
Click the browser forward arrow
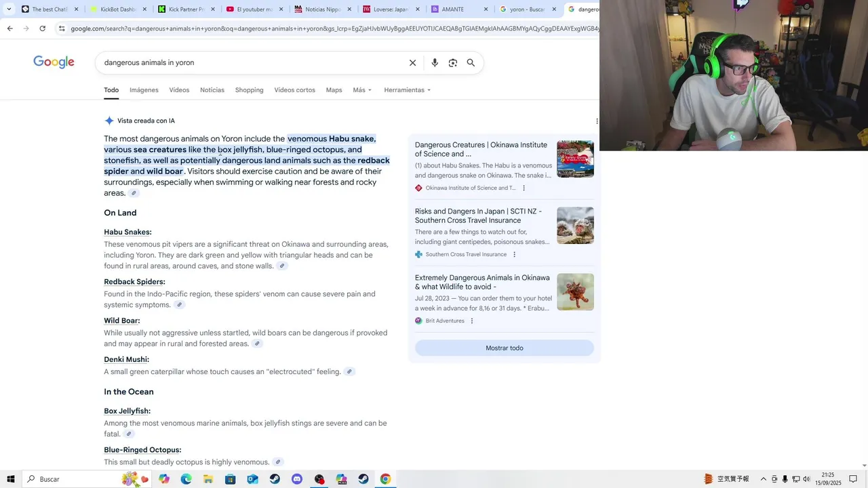click(x=26, y=28)
